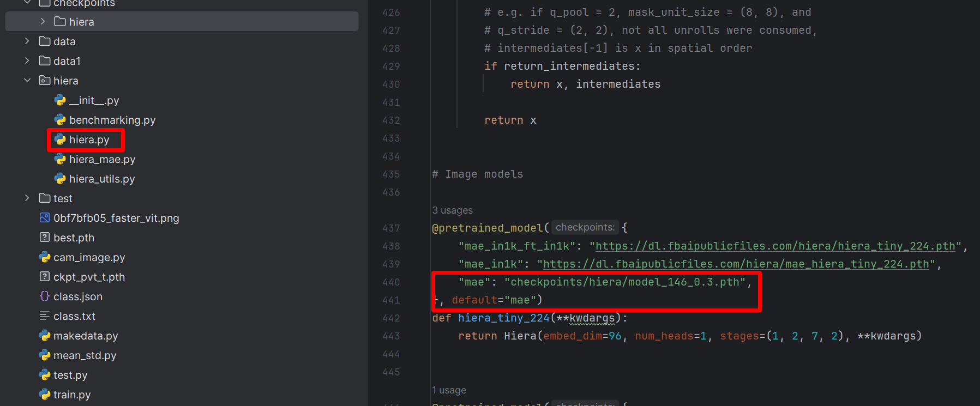
Task: Click Python icon next to test.py
Action: [45, 375]
